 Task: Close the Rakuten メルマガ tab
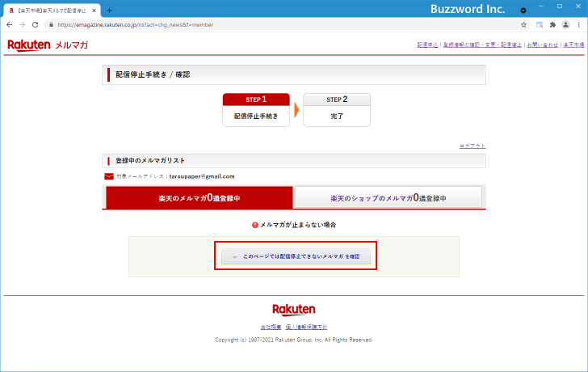click(x=94, y=11)
